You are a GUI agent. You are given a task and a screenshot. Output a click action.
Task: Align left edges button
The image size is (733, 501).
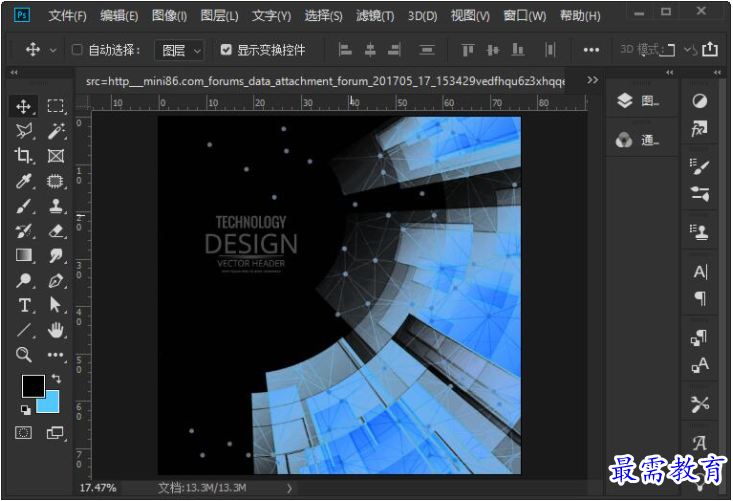tap(345, 50)
